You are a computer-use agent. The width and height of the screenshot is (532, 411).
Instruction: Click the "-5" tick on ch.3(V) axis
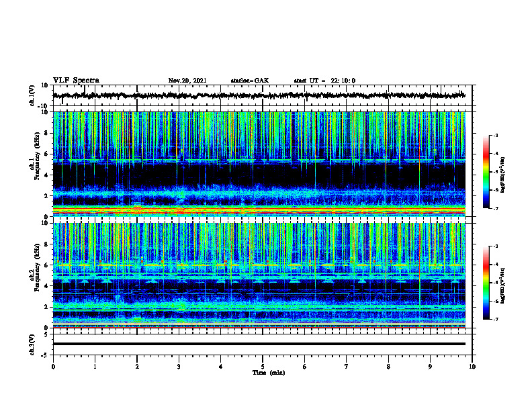click(x=45, y=355)
